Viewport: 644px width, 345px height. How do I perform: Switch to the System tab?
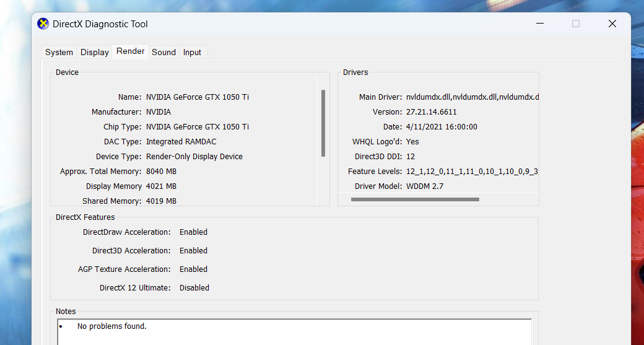(59, 52)
